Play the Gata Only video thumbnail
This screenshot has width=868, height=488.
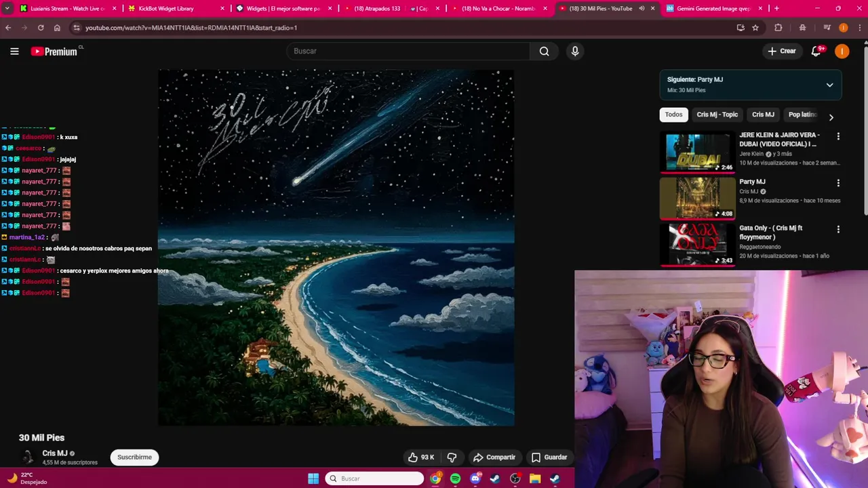point(697,245)
